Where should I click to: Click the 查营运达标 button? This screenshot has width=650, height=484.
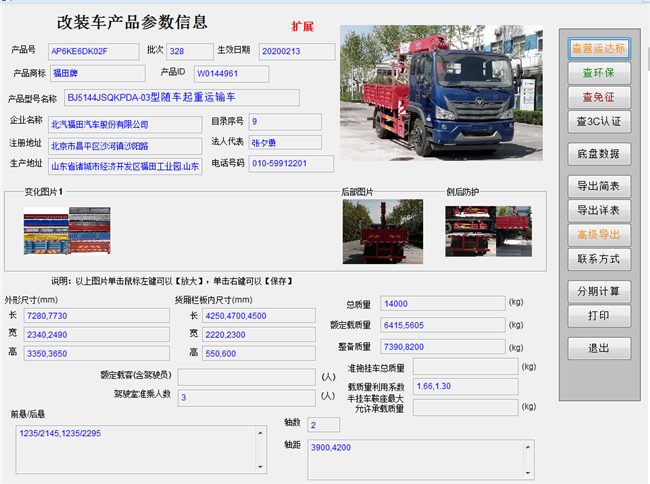tap(599, 49)
